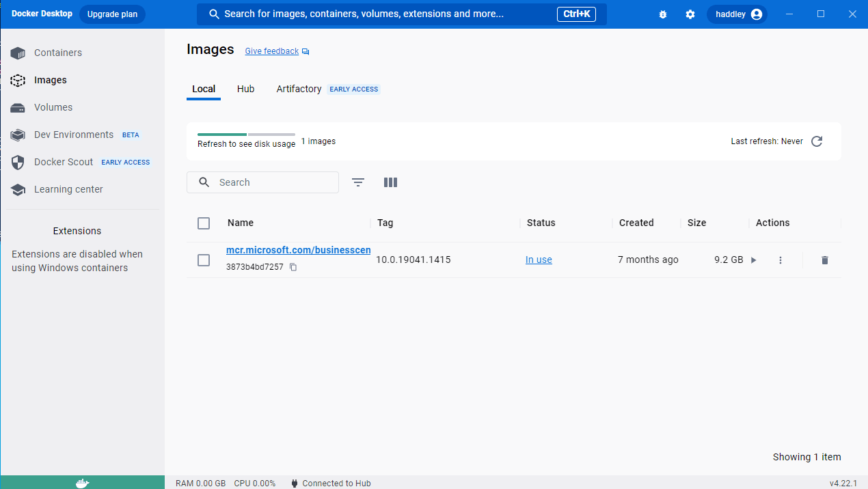The width and height of the screenshot is (868, 489).
Task: Click the refresh disk usage icon
Action: [x=817, y=141]
